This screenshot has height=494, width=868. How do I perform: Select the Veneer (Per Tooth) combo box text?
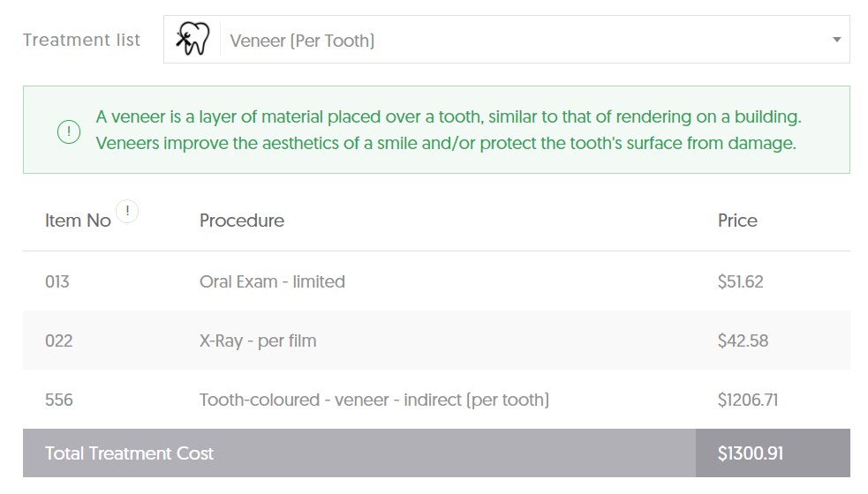click(302, 41)
